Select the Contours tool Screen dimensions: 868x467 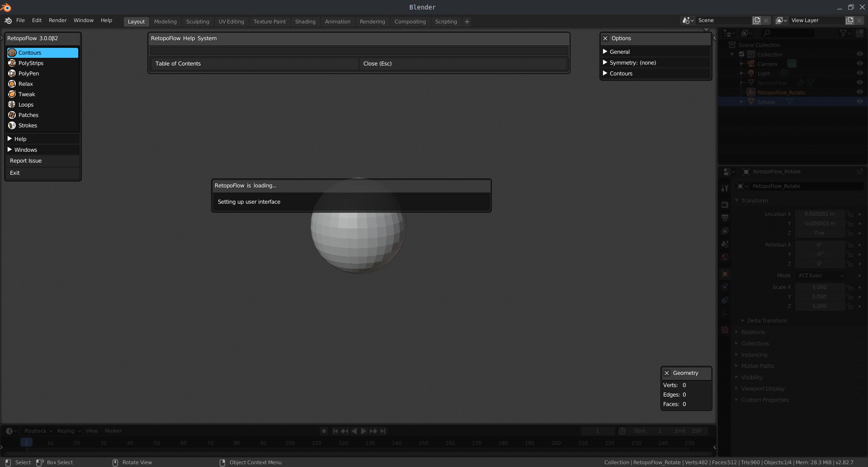pyautogui.click(x=42, y=53)
